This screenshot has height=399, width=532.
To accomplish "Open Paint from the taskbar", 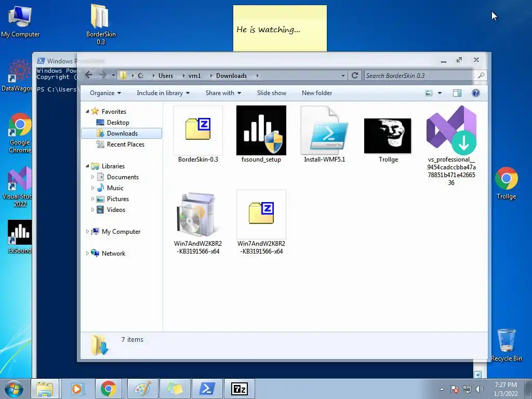I will coord(143,389).
